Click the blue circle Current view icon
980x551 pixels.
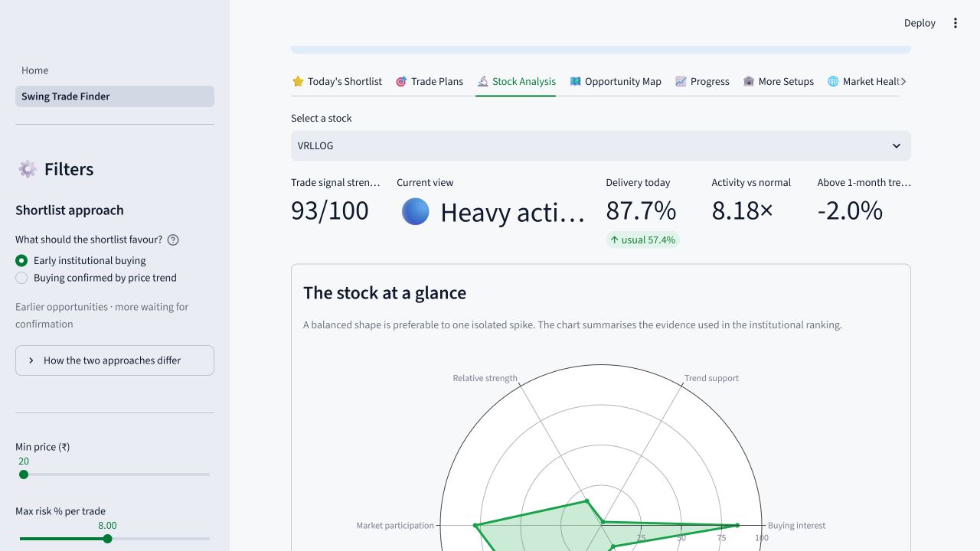[416, 211]
